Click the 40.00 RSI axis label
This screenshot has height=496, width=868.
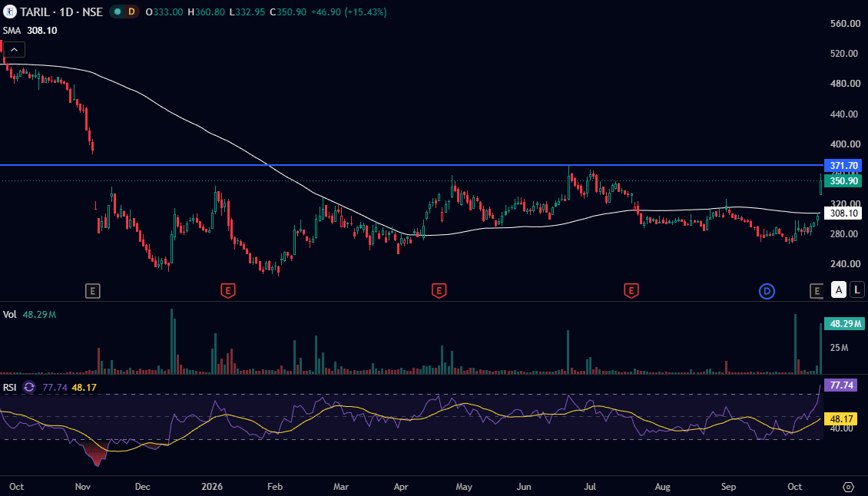pyautogui.click(x=842, y=428)
